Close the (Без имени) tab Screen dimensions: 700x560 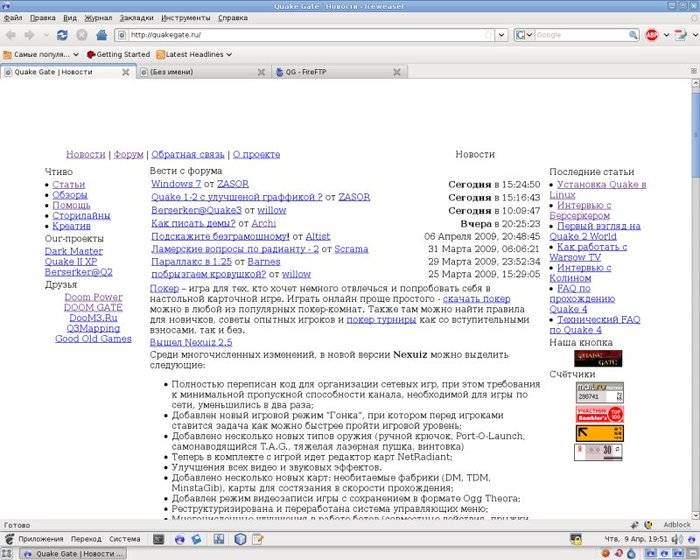click(262, 72)
